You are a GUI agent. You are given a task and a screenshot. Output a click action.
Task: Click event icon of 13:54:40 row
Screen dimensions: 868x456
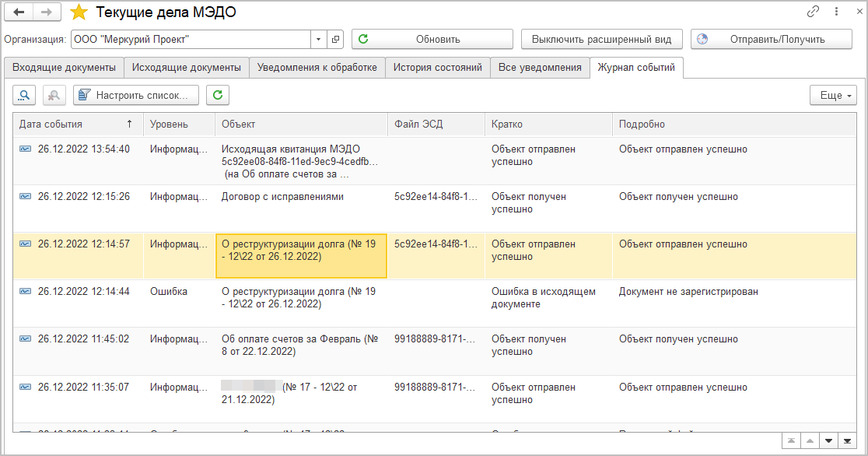click(26, 149)
